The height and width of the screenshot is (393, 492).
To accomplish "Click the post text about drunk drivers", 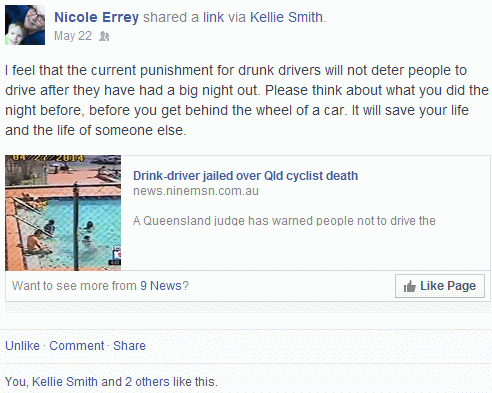I will 247,100.
